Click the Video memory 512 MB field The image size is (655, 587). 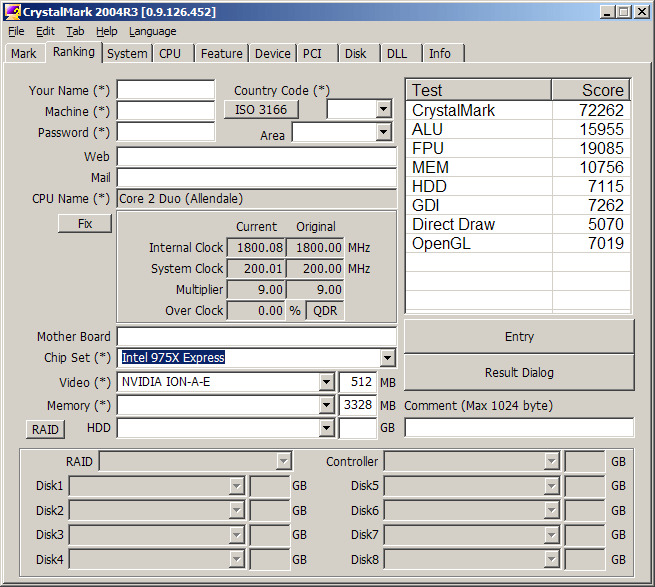click(x=357, y=381)
